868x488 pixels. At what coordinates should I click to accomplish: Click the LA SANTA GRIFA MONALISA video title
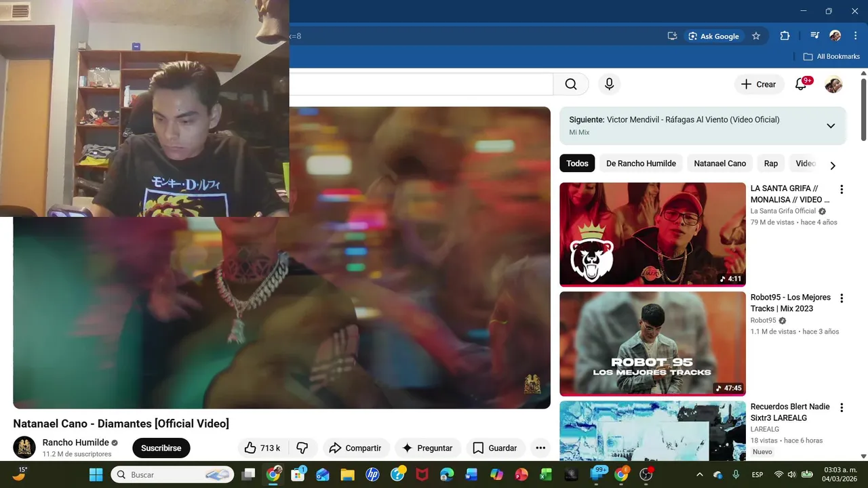coord(790,194)
